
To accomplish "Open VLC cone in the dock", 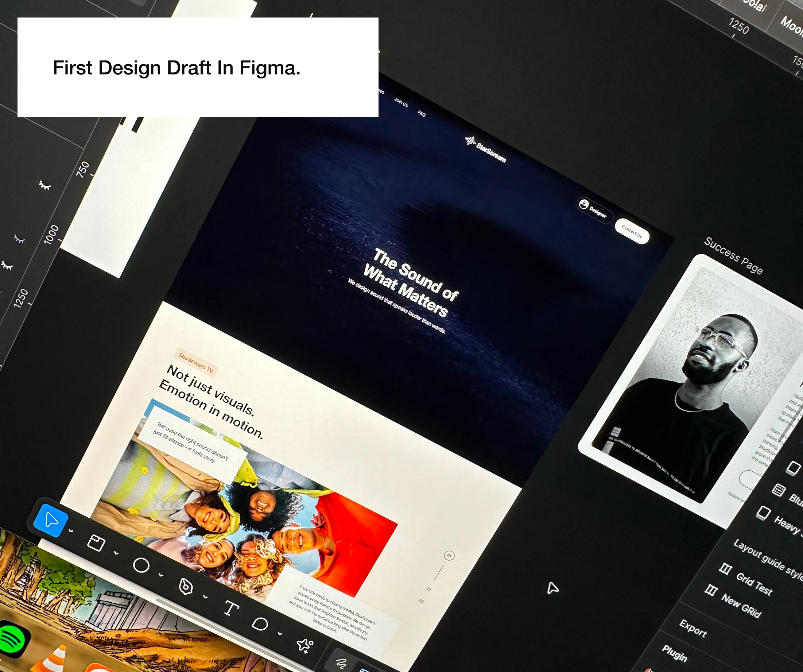I will (54, 659).
